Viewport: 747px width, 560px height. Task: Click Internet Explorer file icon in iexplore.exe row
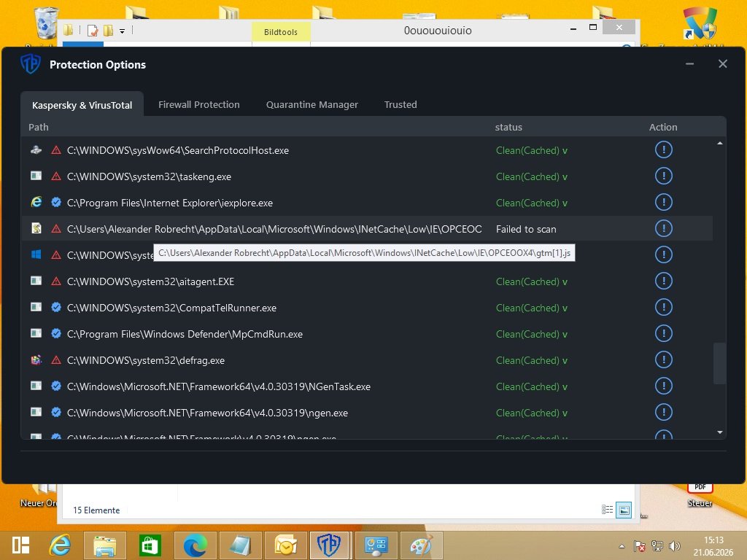[x=36, y=202]
